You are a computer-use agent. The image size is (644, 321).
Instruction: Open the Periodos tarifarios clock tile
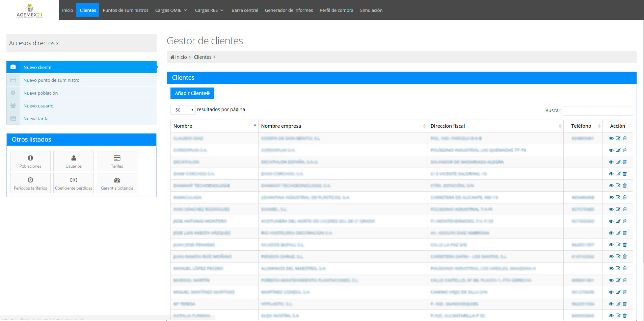(30, 183)
